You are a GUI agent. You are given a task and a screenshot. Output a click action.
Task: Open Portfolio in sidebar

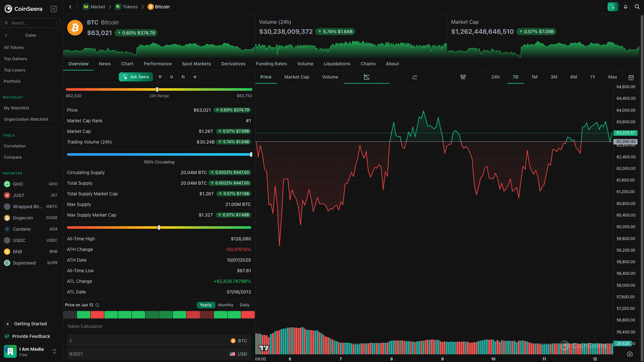(12, 81)
